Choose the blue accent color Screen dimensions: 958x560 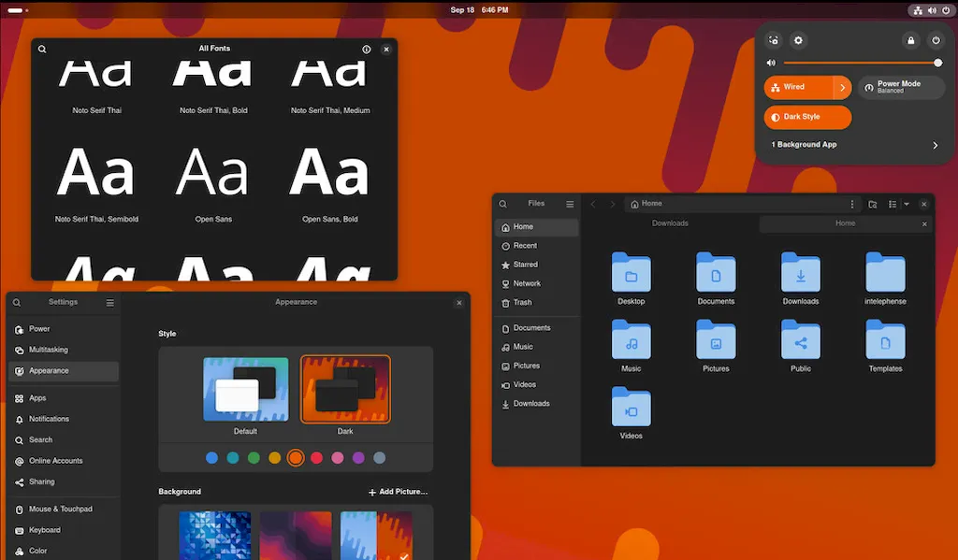tap(212, 458)
